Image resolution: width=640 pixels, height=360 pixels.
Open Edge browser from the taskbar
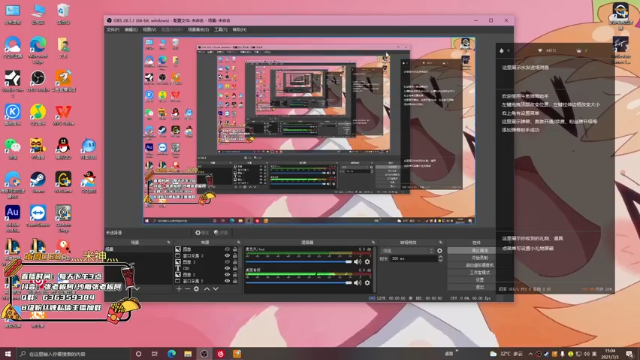pos(171,354)
